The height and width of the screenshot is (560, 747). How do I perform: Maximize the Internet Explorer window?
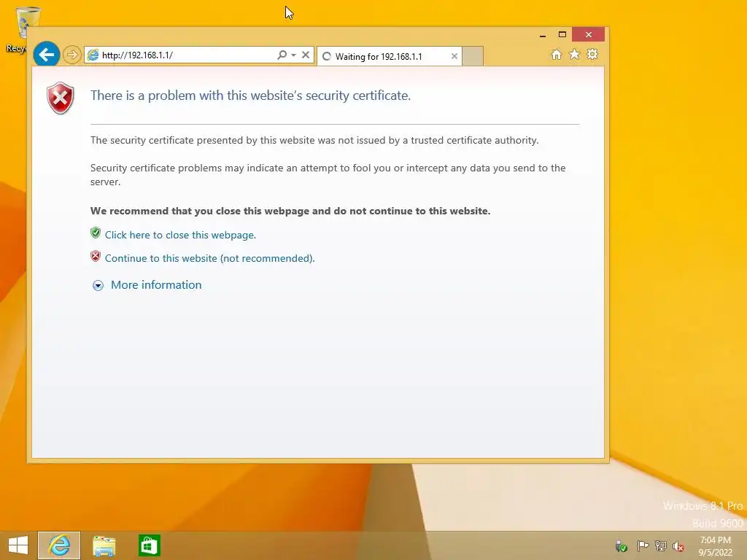(x=562, y=35)
